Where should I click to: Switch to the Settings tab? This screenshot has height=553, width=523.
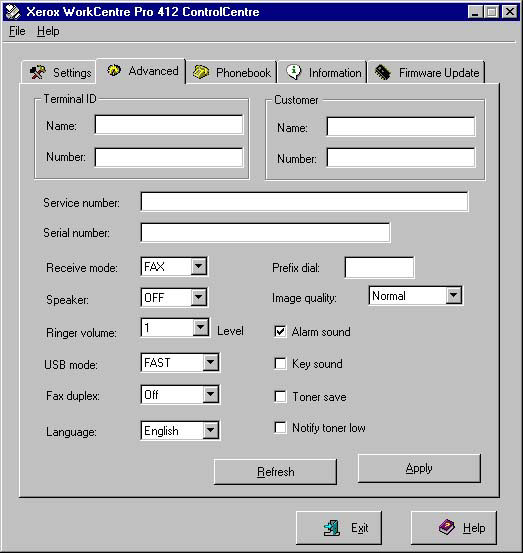[x=59, y=72]
